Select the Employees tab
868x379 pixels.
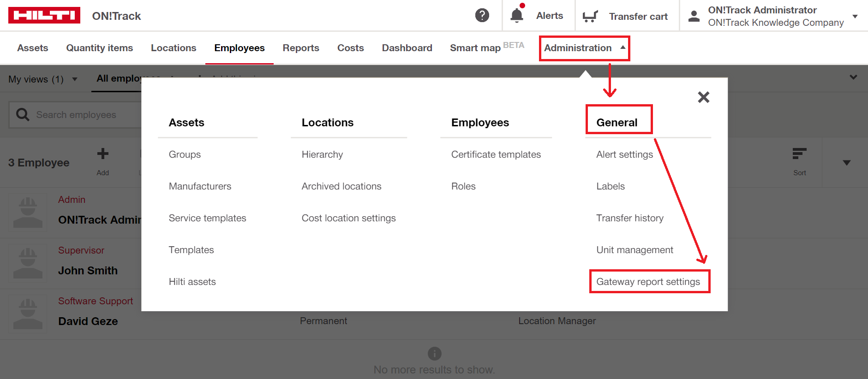click(x=239, y=48)
